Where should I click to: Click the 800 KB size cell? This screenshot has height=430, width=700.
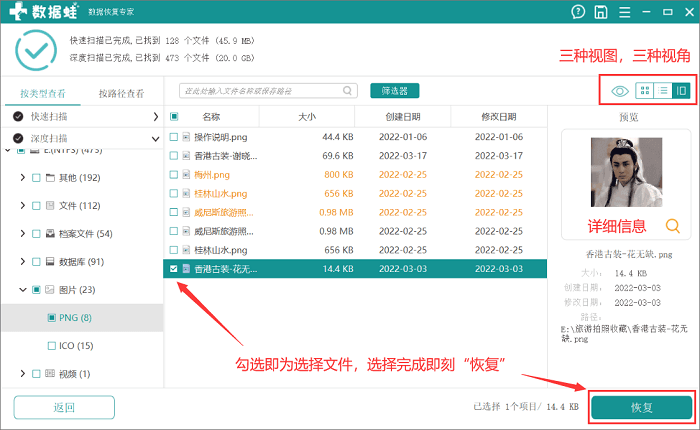338,175
